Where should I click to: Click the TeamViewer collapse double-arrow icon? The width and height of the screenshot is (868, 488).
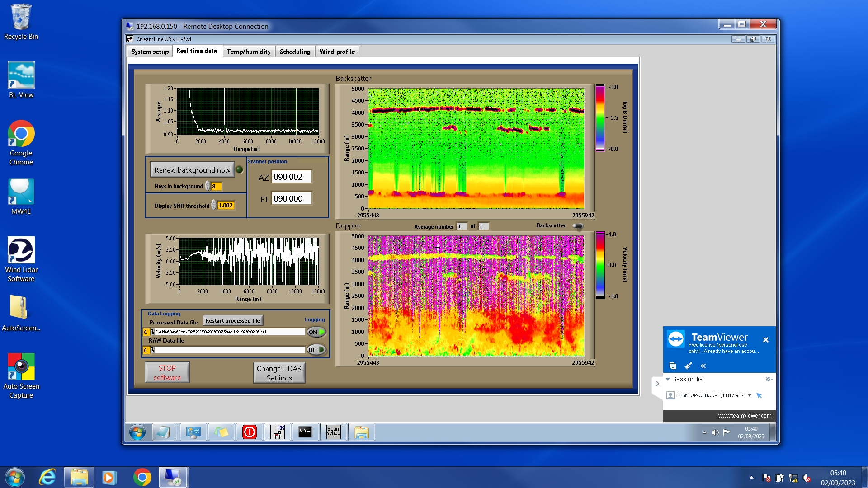703,366
